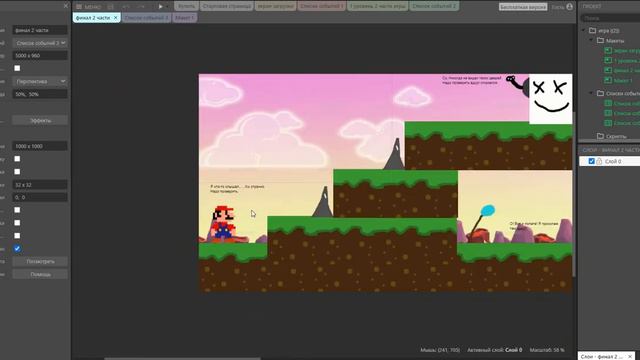Select text object above Mario
This screenshot has width=640, height=360.
(238, 189)
